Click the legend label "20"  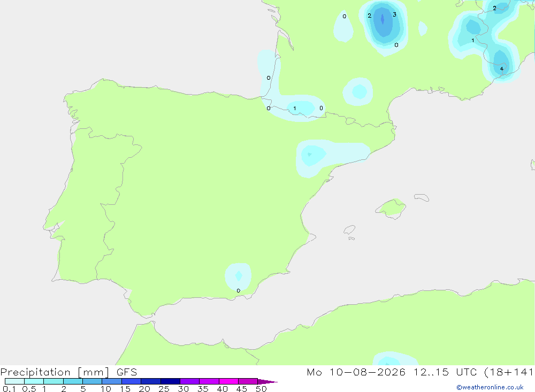[x=144, y=389]
